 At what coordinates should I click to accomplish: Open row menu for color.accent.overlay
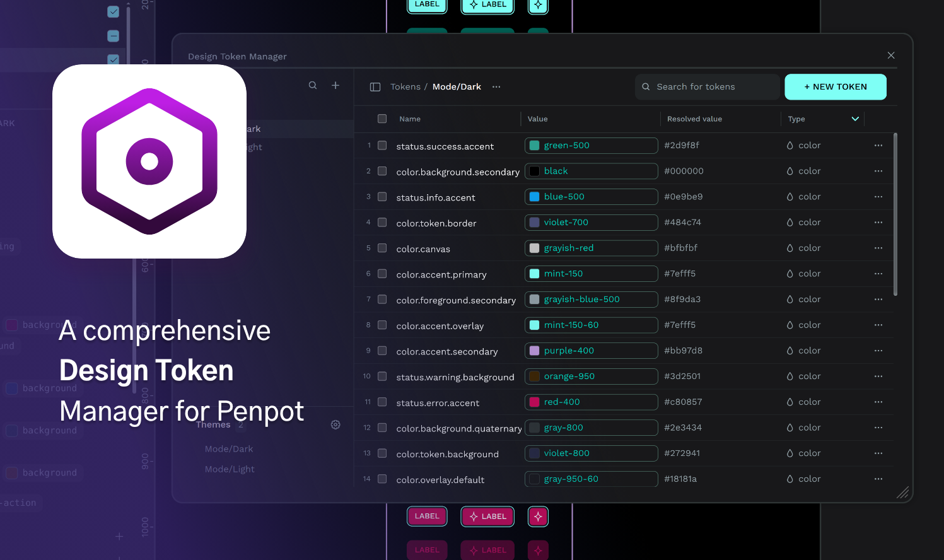(x=878, y=325)
